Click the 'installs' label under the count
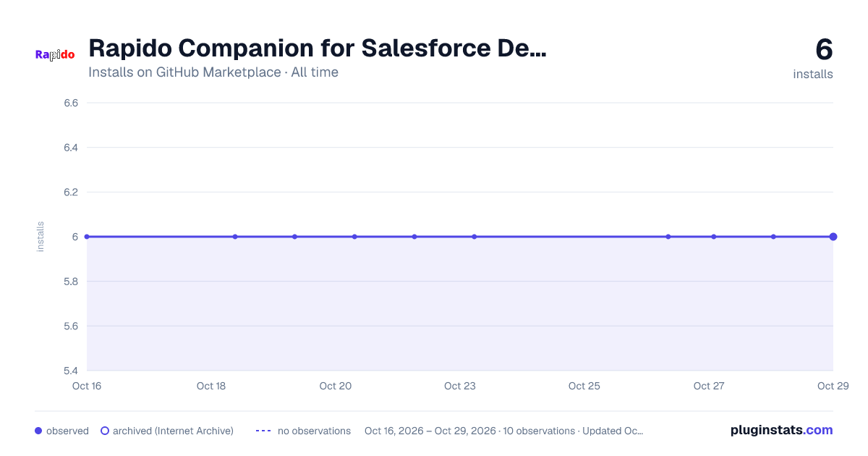This screenshot has height=456, width=868. tap(813, 74)
